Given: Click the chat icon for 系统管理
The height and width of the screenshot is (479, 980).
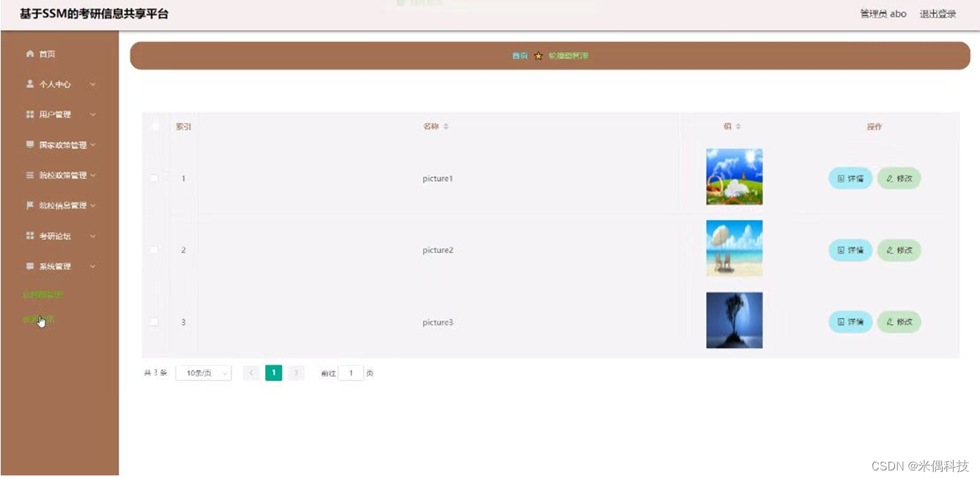Looking at the screenshot, I should pyautogui.click(x=30, y=266).
